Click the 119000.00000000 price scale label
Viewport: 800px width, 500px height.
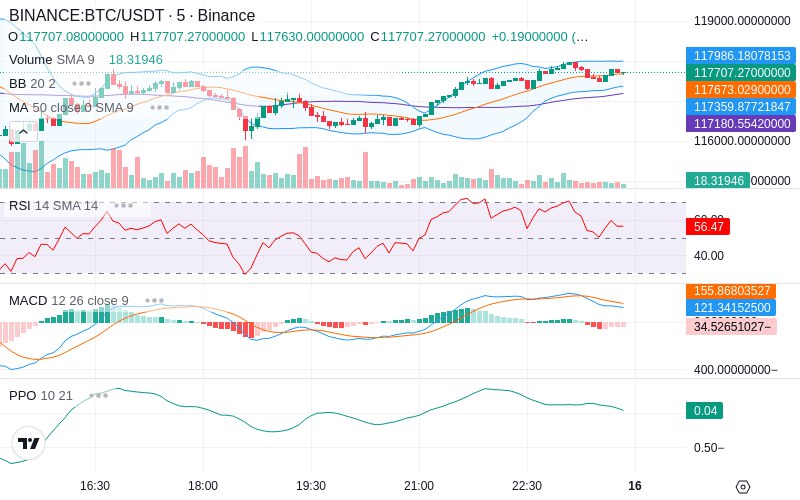[x=742, y=21]
